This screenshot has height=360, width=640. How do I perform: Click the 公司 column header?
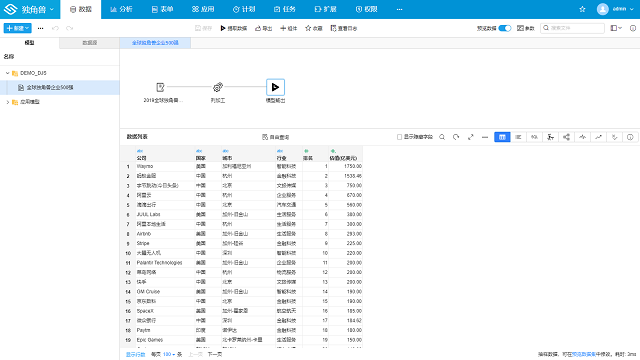[x=165, y=154]
